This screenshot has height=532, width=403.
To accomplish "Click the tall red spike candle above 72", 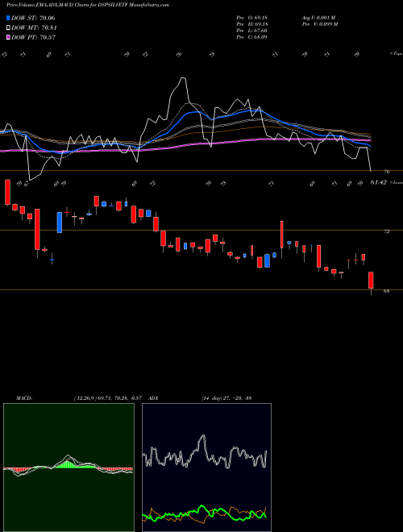I will point(282,235).
